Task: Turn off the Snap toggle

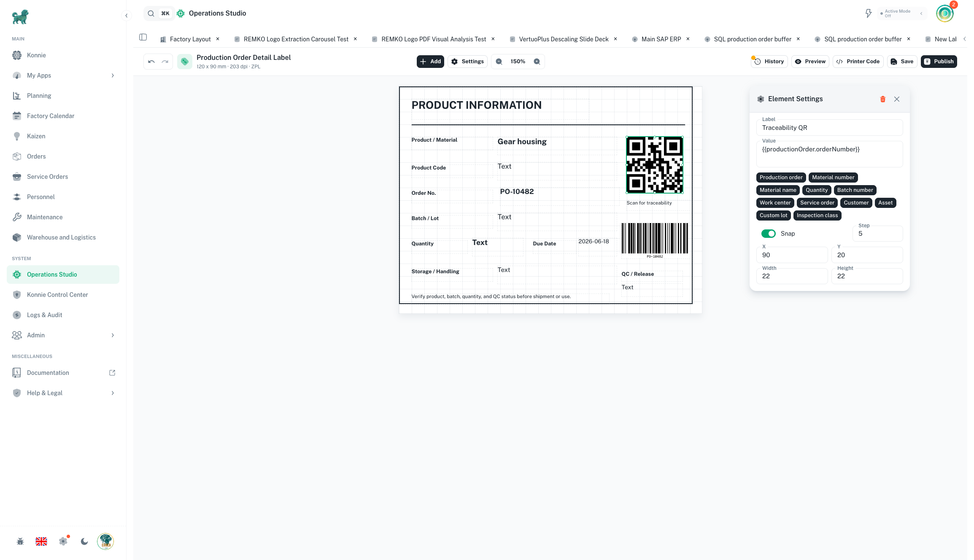Action: (x=769, y=234)
